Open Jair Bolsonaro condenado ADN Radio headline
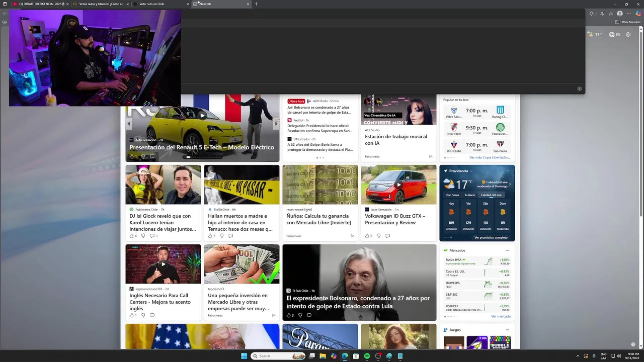The image size is (644, 362). tap(319, 110)
